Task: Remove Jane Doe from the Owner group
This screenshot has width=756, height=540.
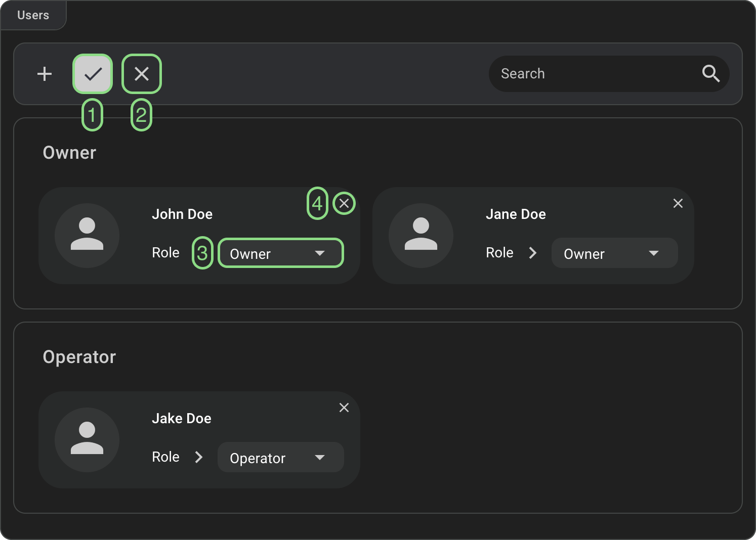Action: 678,203
